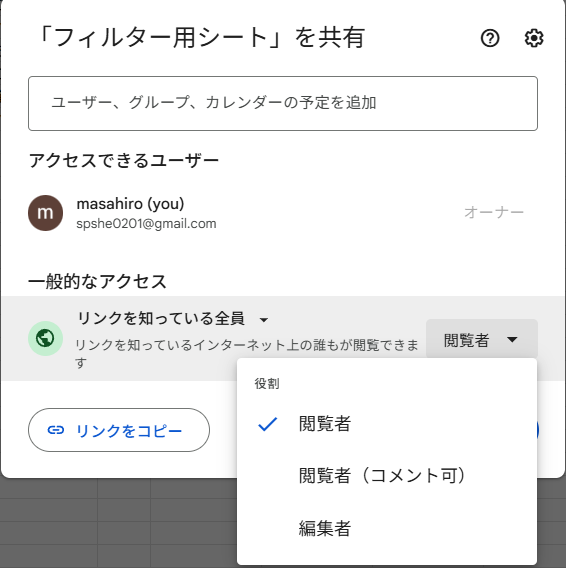Click the リンクをコピー button
566x568 pixels.
click(119, 430)
